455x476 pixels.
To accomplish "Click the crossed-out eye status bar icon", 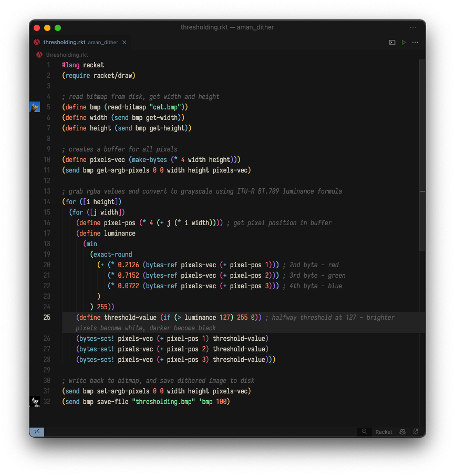I will 402,432.
